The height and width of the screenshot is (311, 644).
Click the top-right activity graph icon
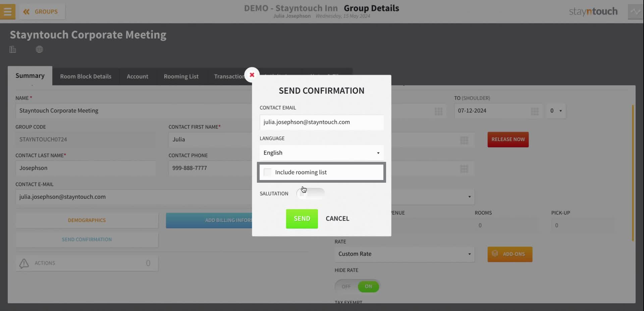pos(635,11)
